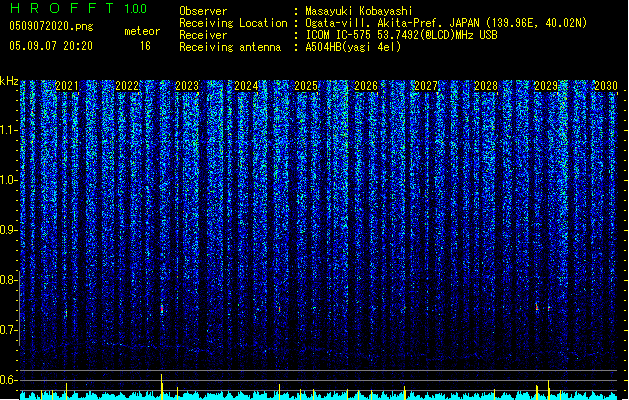This screenshot has height=400, width=629.
Task: Click the Observer label
Action: click(203, 11)
